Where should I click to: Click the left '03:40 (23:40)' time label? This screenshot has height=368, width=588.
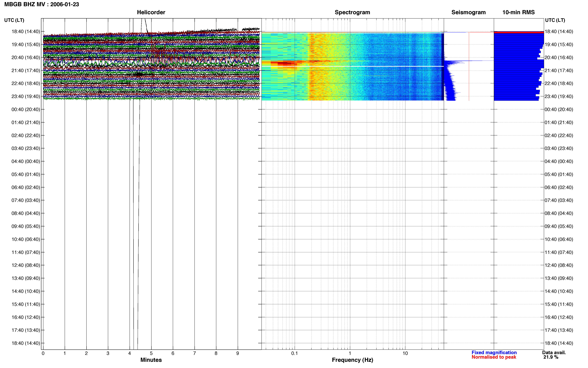coord(26,148)
